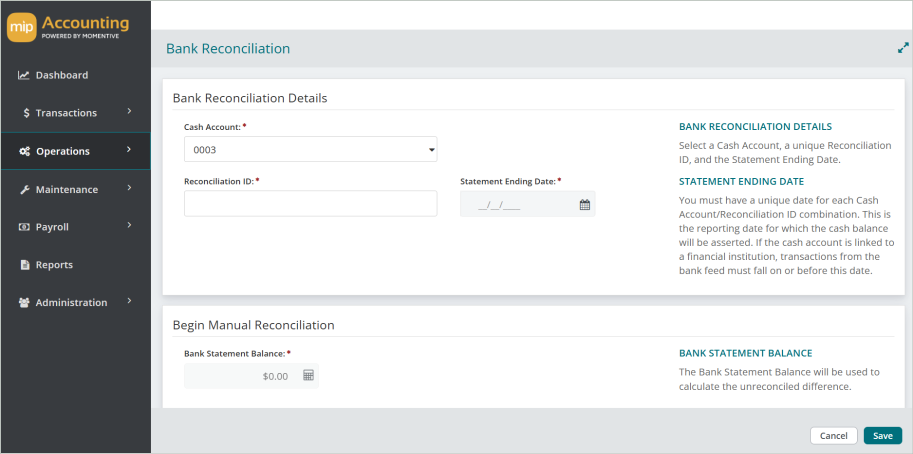Expand the Transactions menu chevron
Screen dimensions: 913x454
click(129, 111)
